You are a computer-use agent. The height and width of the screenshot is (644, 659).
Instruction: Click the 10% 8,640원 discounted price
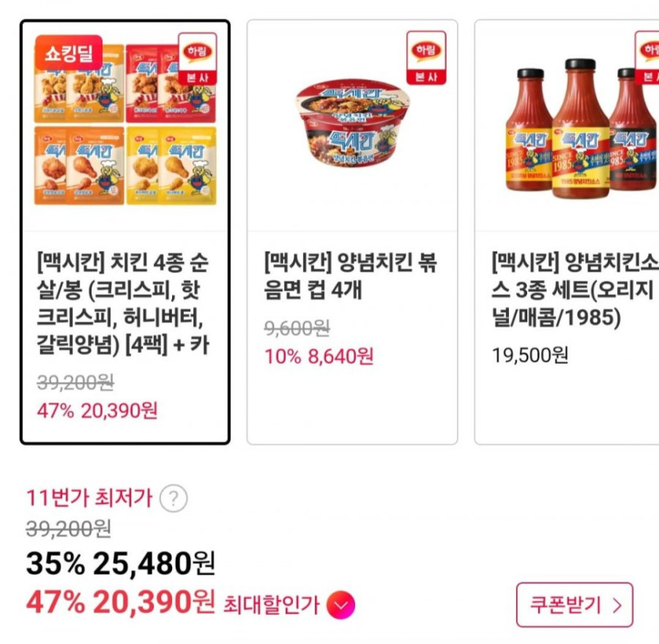pos(319,356)
